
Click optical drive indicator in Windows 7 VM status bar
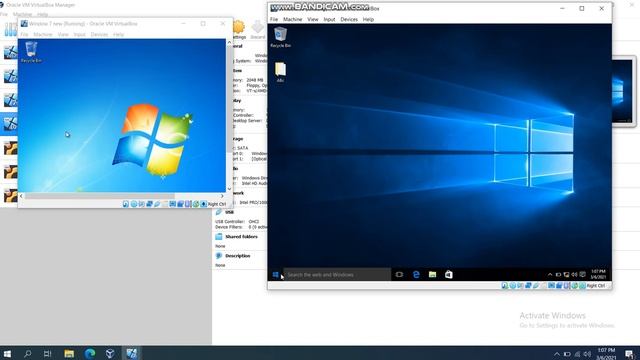point(133,204)
